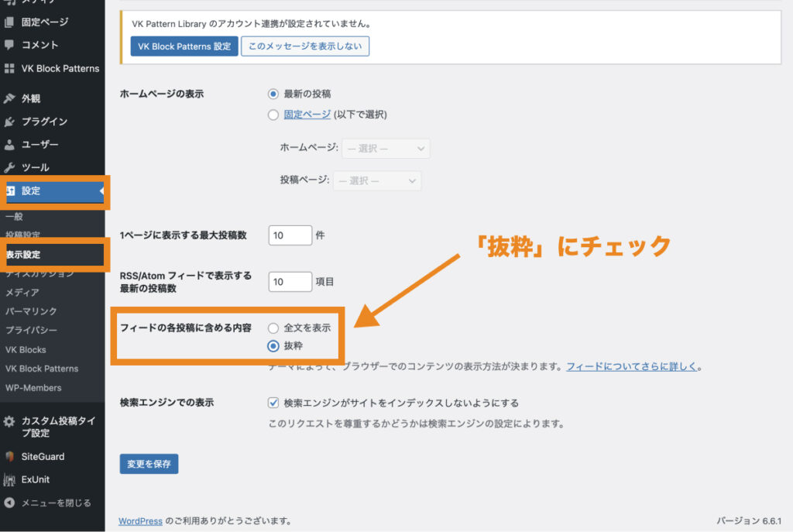Select the 全文を表示 radio button
This screenshot has height=532, width=793.
273,328
